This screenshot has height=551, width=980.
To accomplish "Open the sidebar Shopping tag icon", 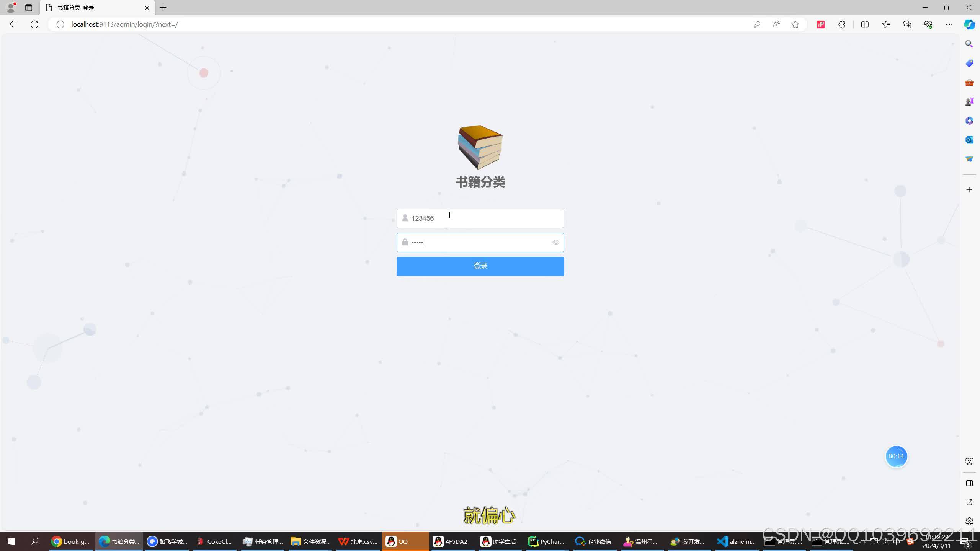I will (x=969, y=63).
